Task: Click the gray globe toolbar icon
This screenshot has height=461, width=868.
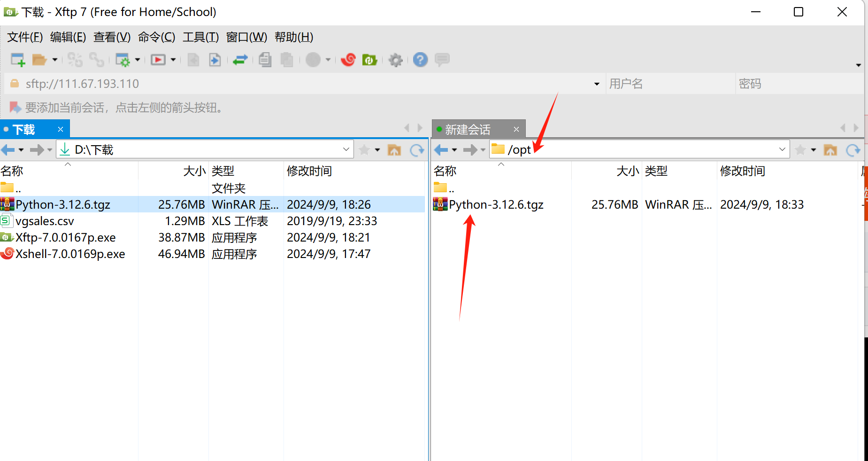Action: pyautogui.click(x=313, y=60)
